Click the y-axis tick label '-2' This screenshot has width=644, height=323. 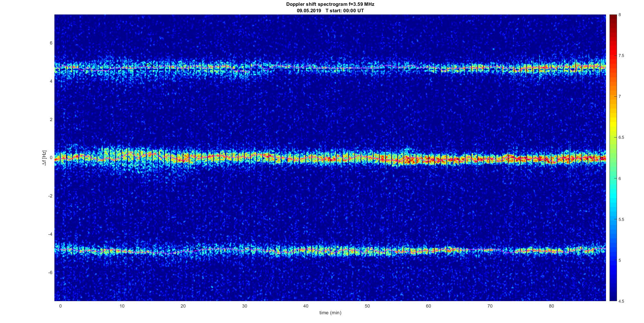click(51, 196)
